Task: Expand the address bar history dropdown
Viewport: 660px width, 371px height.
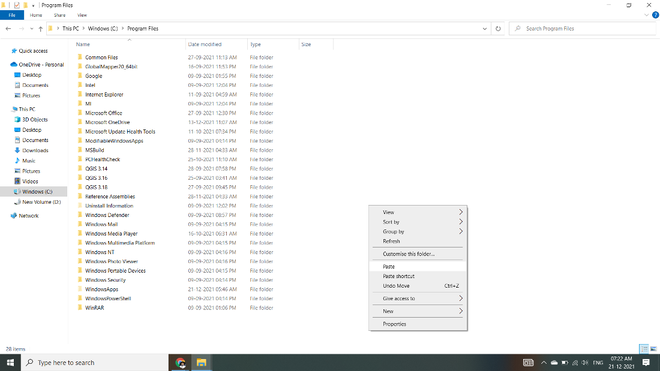Action: 484,29
